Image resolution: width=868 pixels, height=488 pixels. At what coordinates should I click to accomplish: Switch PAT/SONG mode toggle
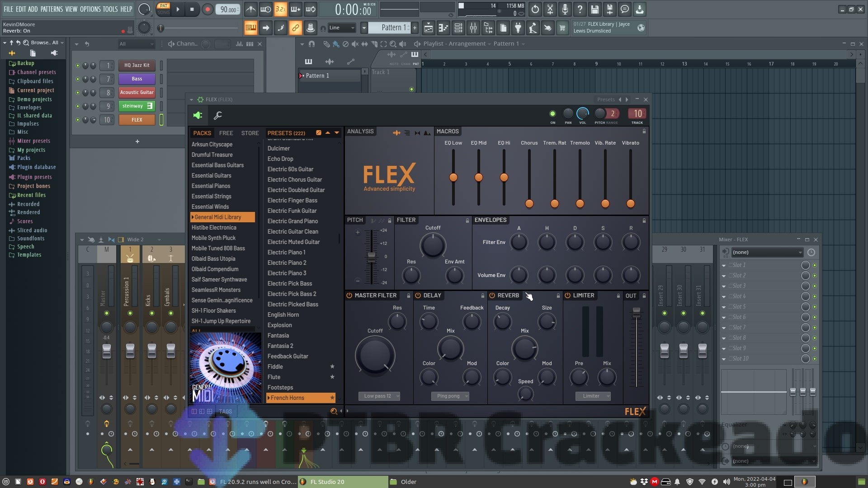[164, 9]
